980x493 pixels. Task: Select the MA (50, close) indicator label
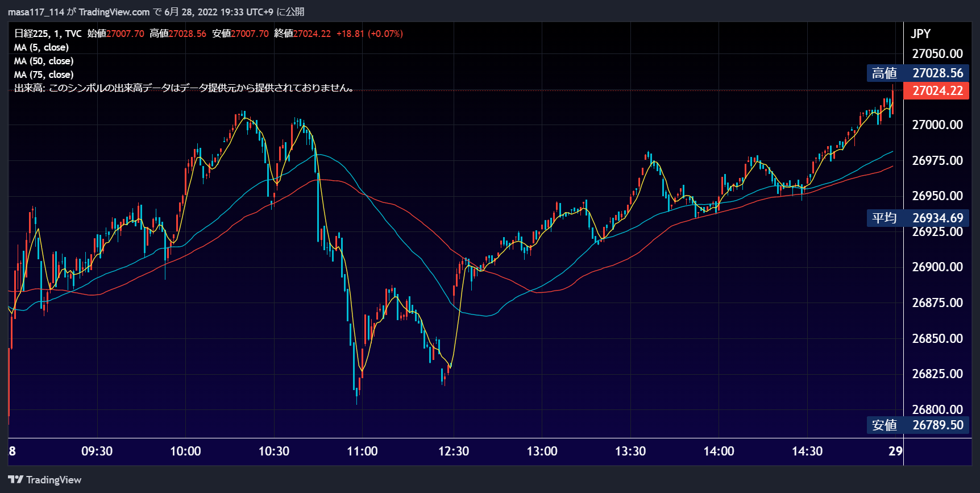44,61
